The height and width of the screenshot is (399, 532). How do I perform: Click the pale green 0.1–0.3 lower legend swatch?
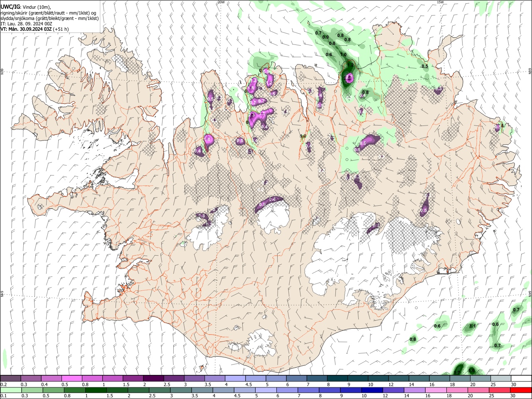[x=11, y=390]
